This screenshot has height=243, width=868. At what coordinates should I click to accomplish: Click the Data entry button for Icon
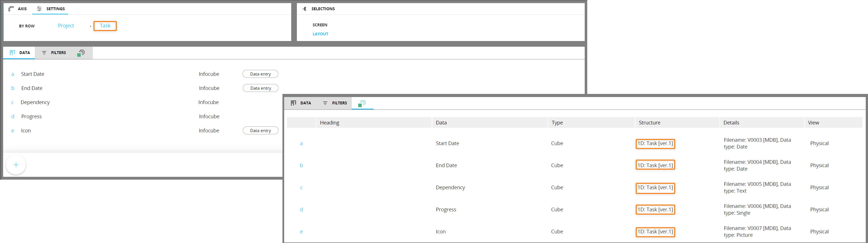click(260, 130)
